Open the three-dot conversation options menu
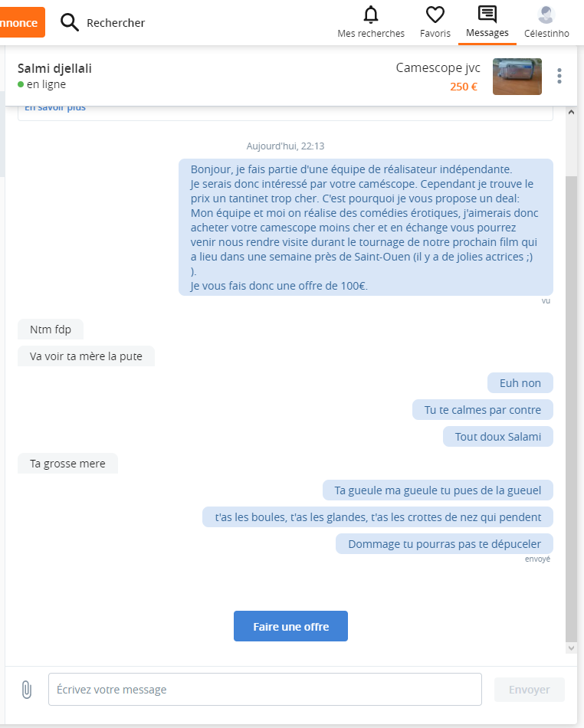Screen dimensions: 584x728 [559, 76]
